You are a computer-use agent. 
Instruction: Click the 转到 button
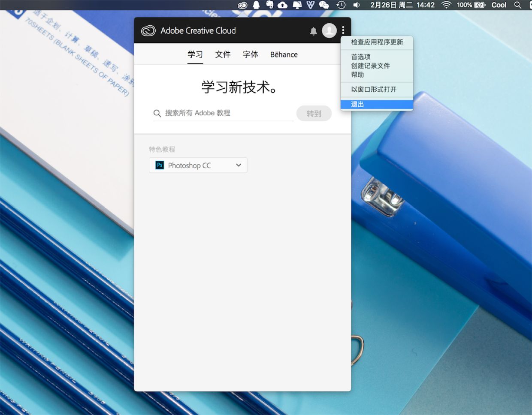tap(314, 113)
